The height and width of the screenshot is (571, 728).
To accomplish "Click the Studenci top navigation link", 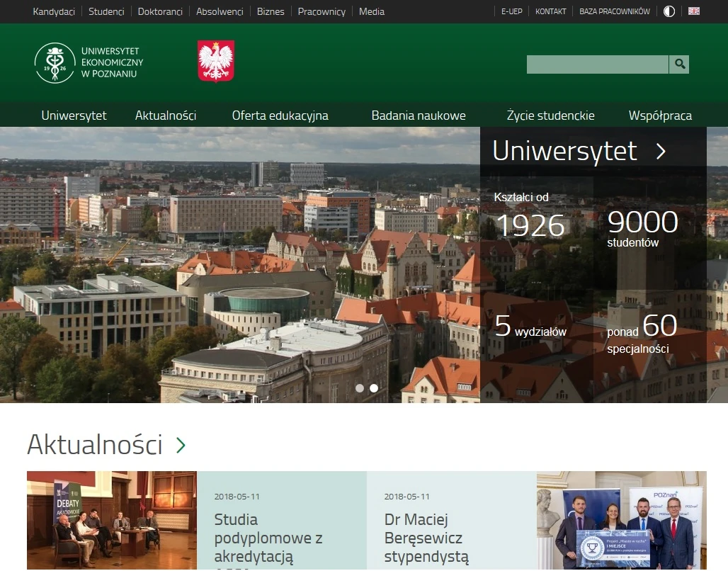I will click(106, 11).
